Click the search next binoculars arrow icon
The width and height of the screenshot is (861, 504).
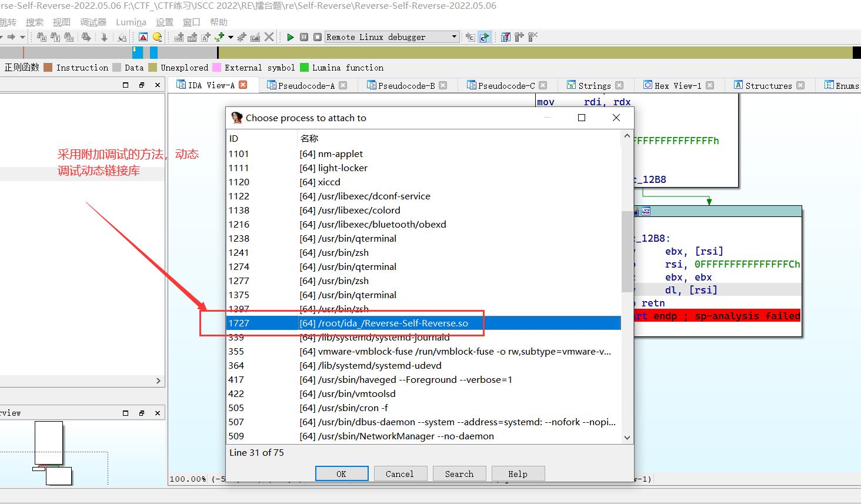[86, 37]
